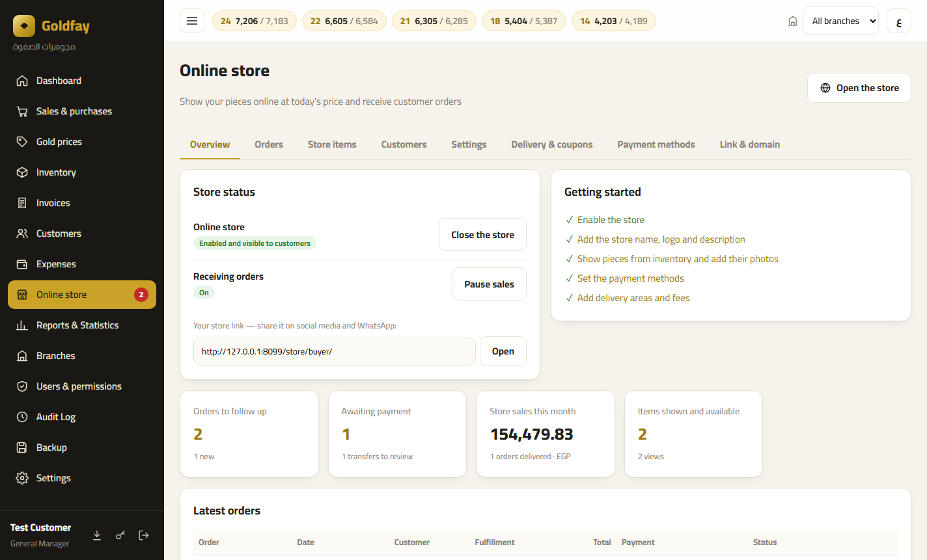
Task: Click the globe icon on Open the store
Action: (x=825, y=88)
